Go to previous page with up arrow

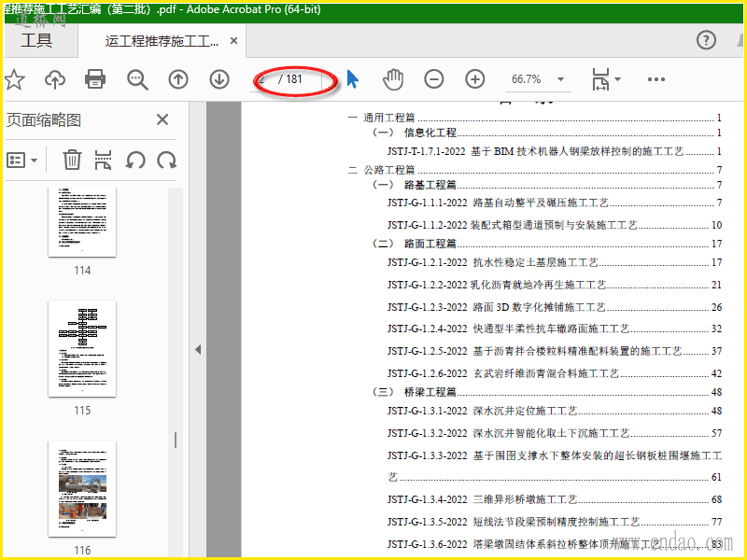coord(178,79)
